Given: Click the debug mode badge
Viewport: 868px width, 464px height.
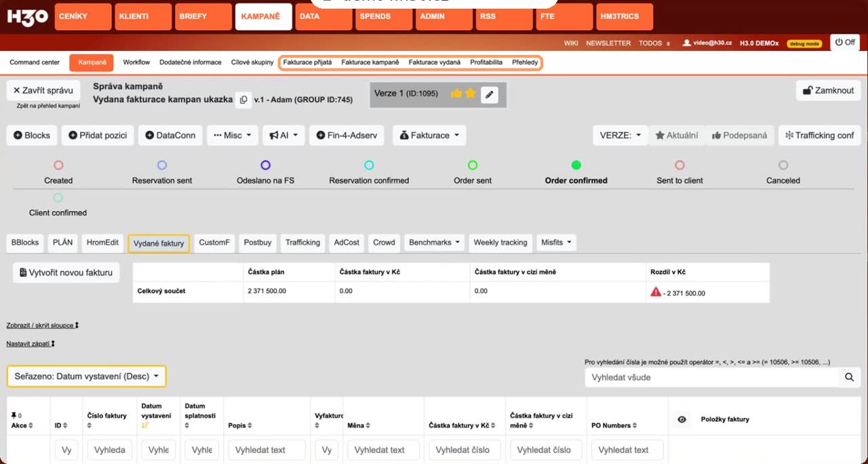Looking at the screenshot, I should click(x=804, y=43).
